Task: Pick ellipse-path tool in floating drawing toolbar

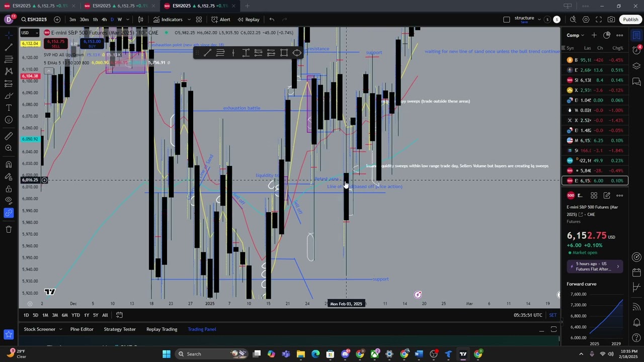Action: tap(297, 53)
